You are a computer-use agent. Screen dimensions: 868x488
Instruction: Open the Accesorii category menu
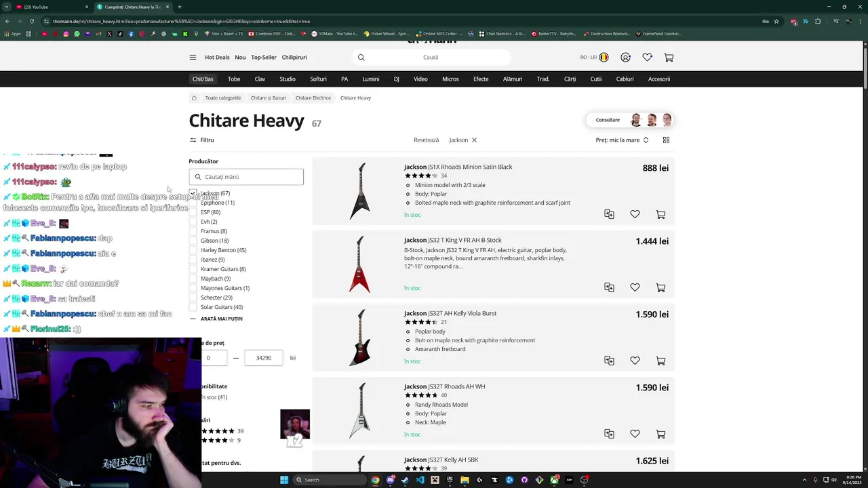(659, 79)
